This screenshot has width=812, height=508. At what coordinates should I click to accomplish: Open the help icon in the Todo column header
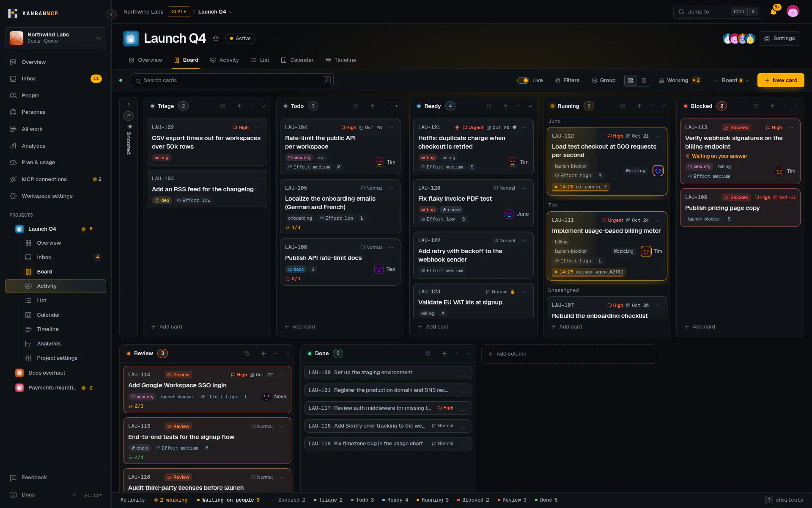tap(356, 106)
